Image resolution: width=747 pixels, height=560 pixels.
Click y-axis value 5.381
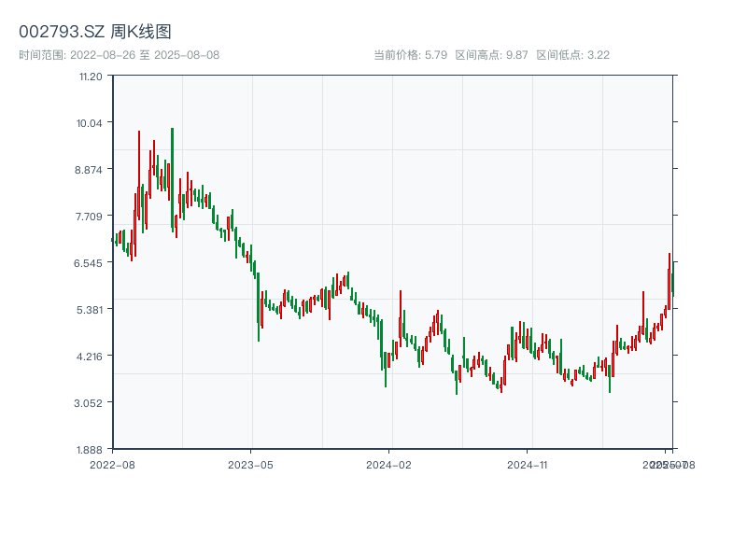pyautogui.click(x=90, y=310)
